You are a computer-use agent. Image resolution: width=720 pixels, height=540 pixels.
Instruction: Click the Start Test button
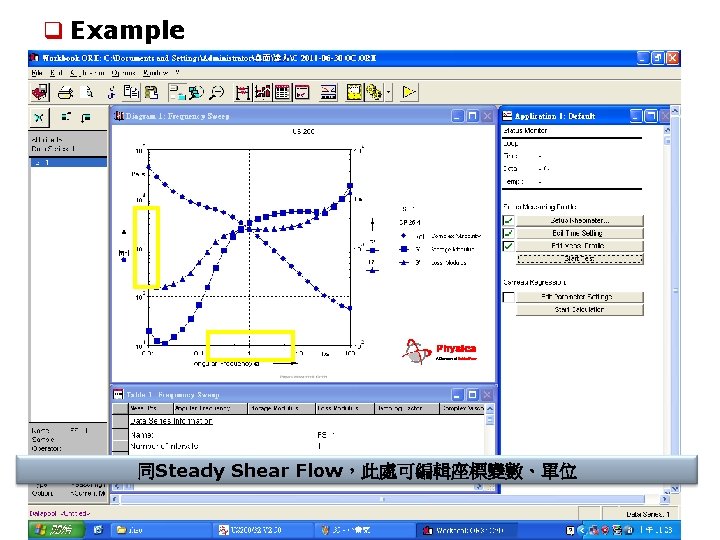click(x=579, y=259)
